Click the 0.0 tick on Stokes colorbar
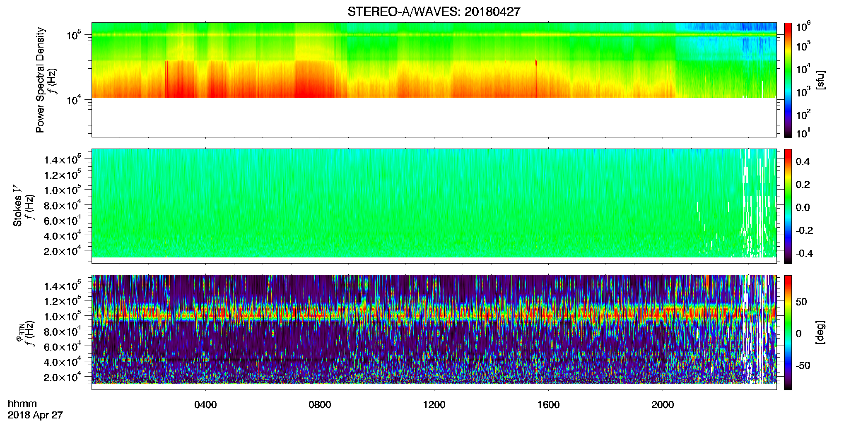Screen dimensions: 868x447 click(803, 207)
